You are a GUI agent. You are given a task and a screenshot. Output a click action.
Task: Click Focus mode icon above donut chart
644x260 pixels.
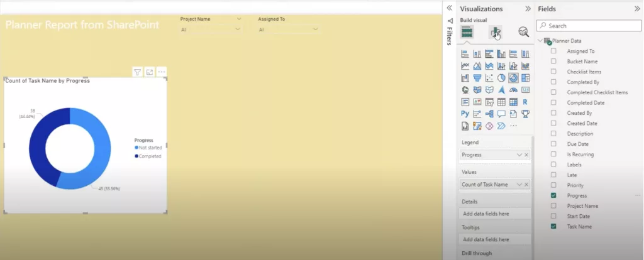(150, 72)
